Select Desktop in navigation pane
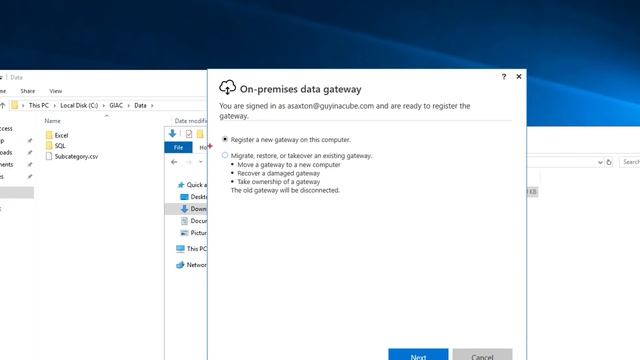 (193, 197)
